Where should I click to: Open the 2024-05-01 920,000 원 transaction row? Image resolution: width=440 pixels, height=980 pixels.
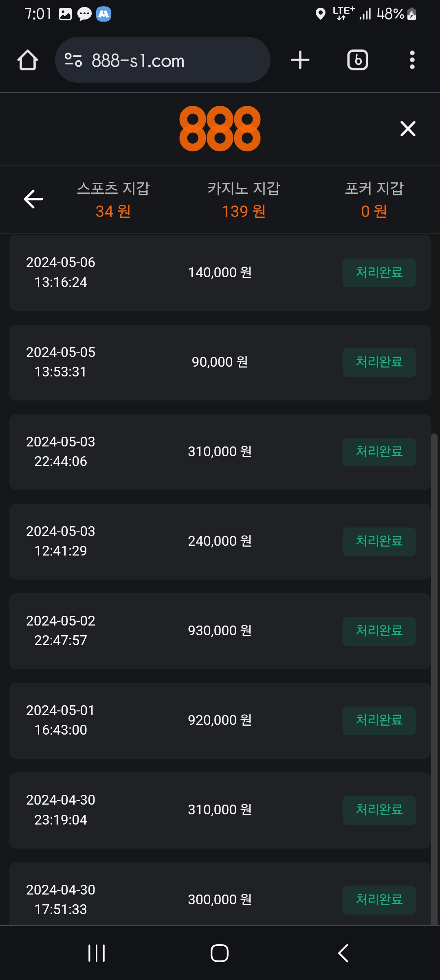click(220, 720)
